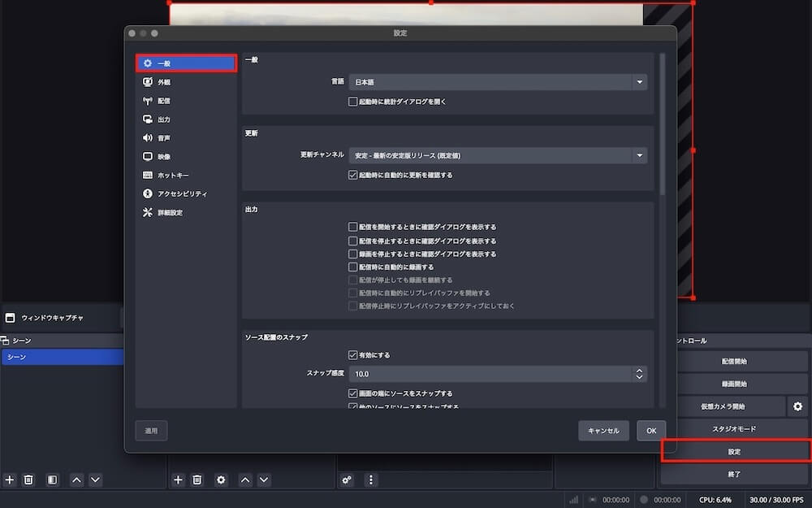Move source up in the sources toolbar

tap(245, 480)
